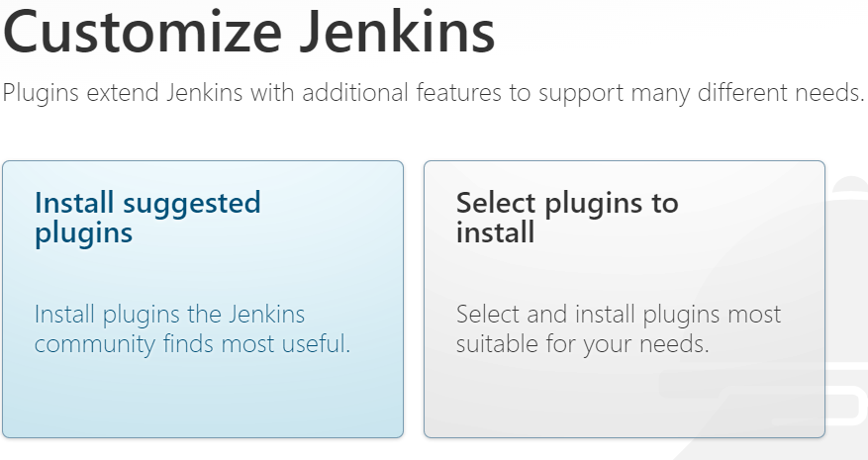868x460 pixels.
Task: Click 'Install plugins the Jenkins' description line
Action: (170, 316)
